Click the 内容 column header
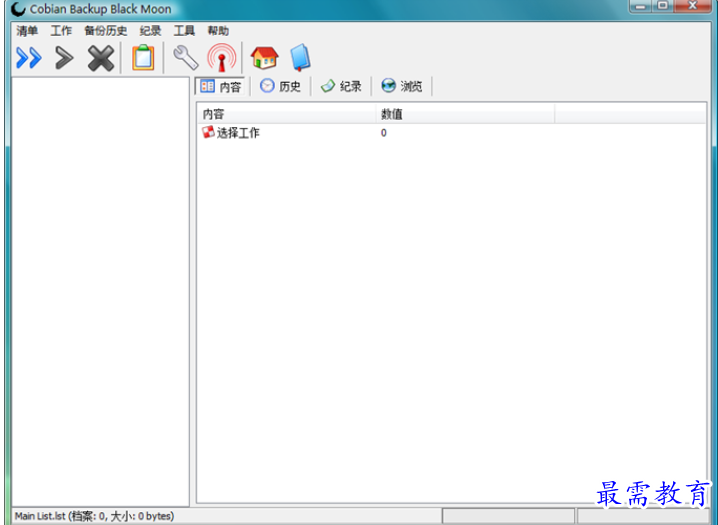The height and width of the screenshot is (525, 718). 287,114
